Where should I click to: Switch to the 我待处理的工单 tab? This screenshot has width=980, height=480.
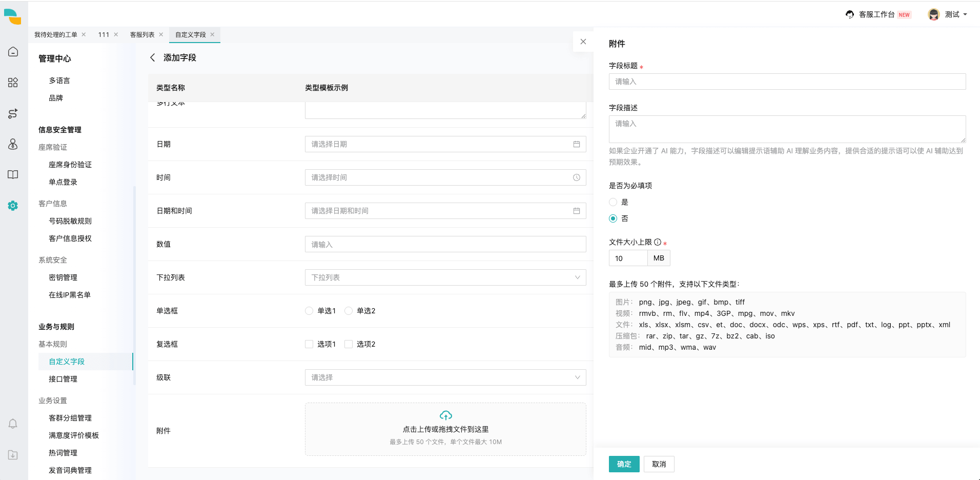click(56, 34)
